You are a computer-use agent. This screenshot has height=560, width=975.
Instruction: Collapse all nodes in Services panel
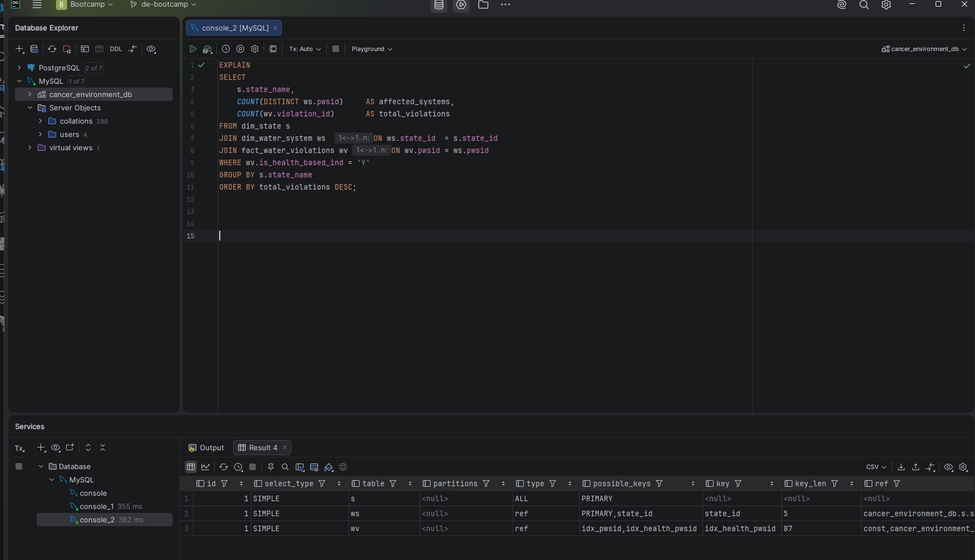pos(103,447)
